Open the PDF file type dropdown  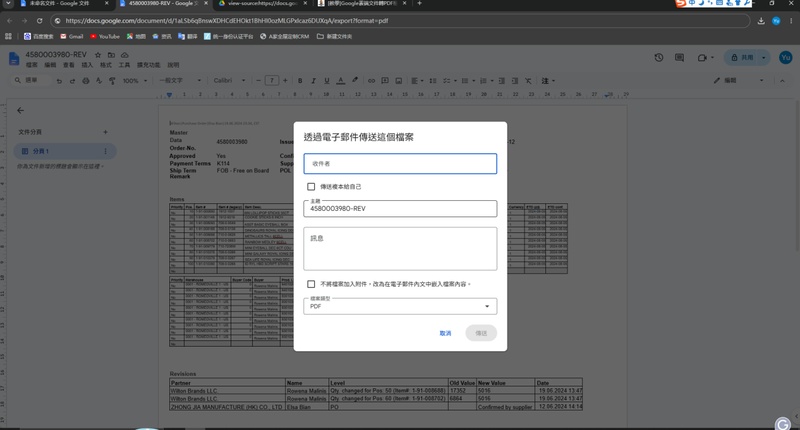click(x=400, y=306)
